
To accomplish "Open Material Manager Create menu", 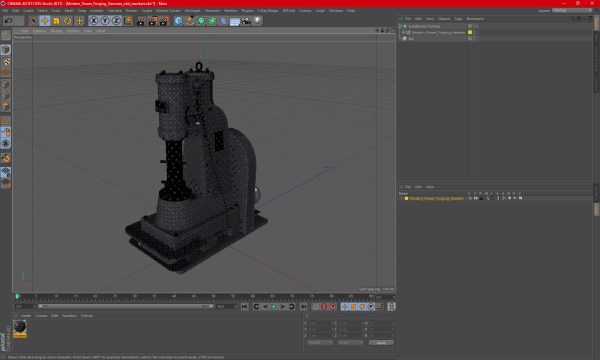I will 26,316.
